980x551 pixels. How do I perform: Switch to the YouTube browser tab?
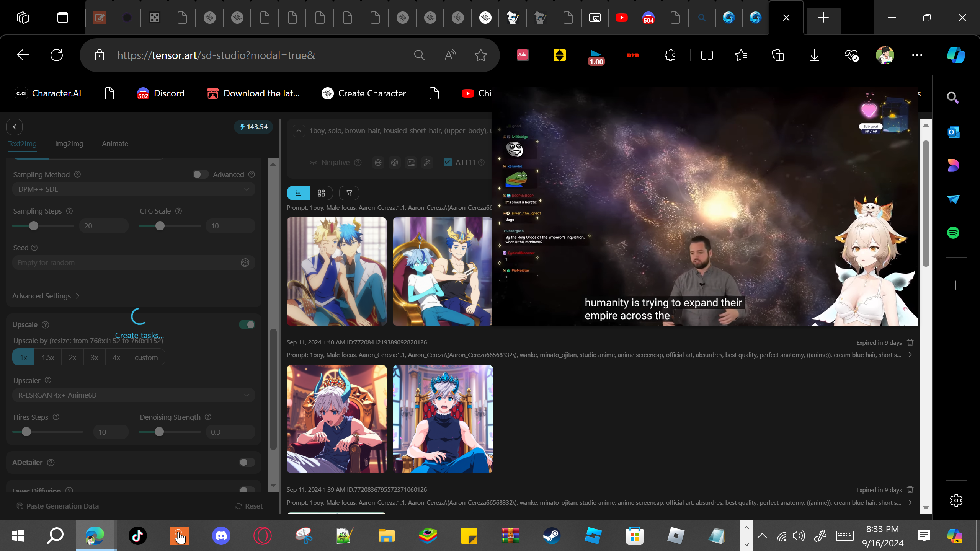pos(622,18)
